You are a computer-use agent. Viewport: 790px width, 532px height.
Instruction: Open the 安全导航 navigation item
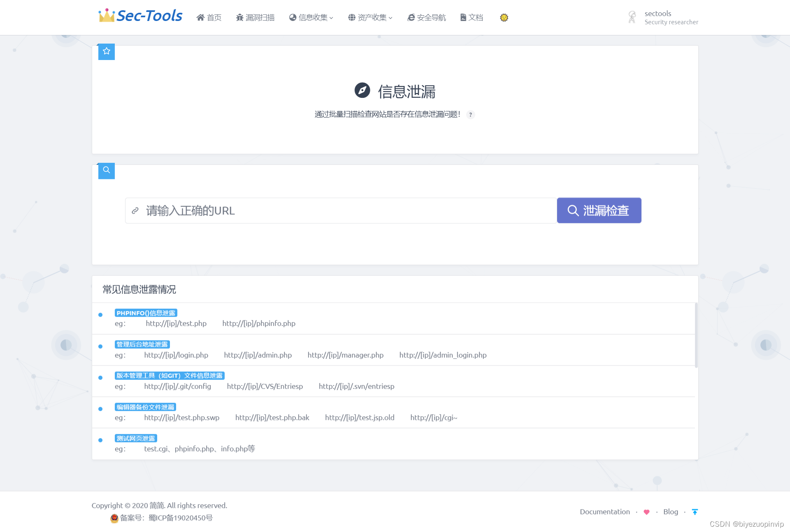426,17
